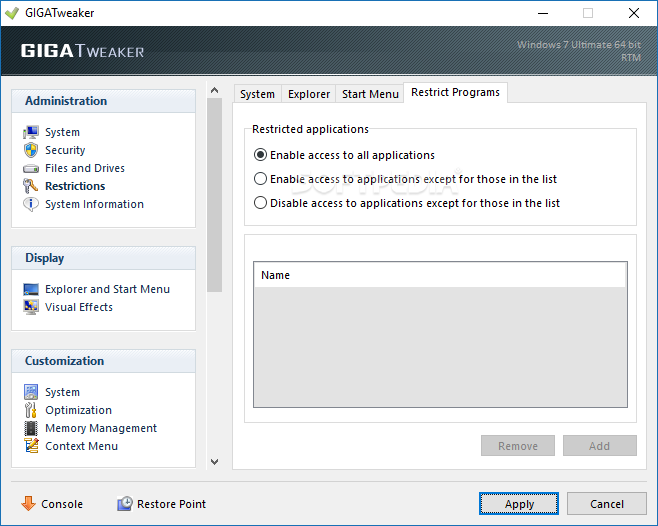Open Visual Effects section
658x526 pixels.
point(79,307)
